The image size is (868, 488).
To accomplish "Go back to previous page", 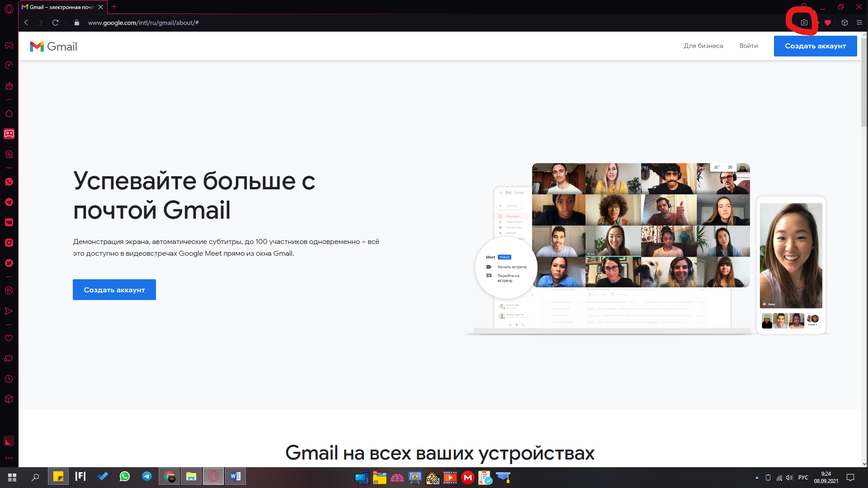I will tap(26, 23).
